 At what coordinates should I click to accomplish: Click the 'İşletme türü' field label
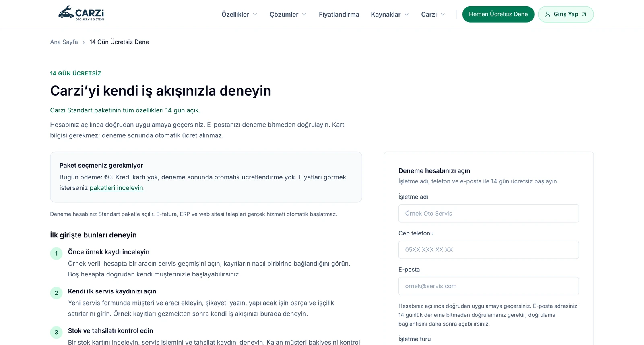click(415, 339)
